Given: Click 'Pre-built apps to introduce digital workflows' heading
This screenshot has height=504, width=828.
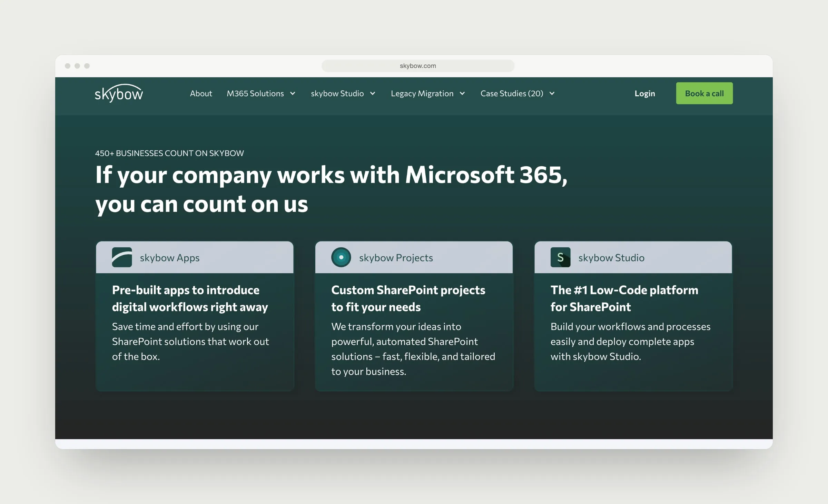Looking at the screenshot, I should point(190,298).
